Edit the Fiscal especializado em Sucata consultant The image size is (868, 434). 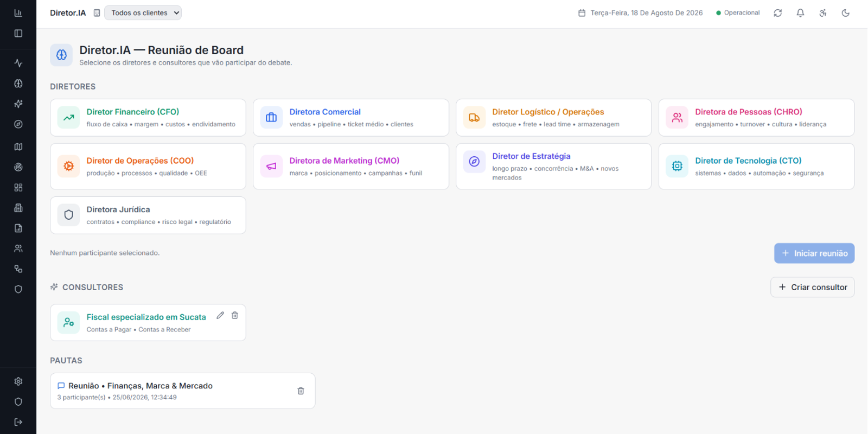(x=220, y=315)
